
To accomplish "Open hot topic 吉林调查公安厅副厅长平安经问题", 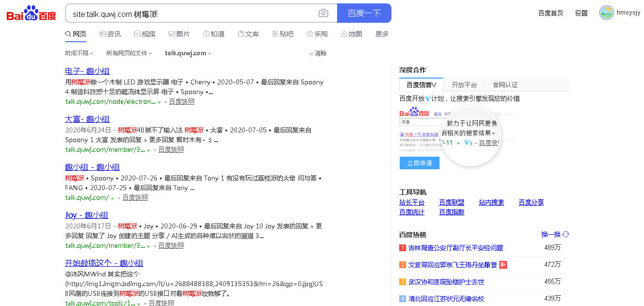I will pos(456,248).
